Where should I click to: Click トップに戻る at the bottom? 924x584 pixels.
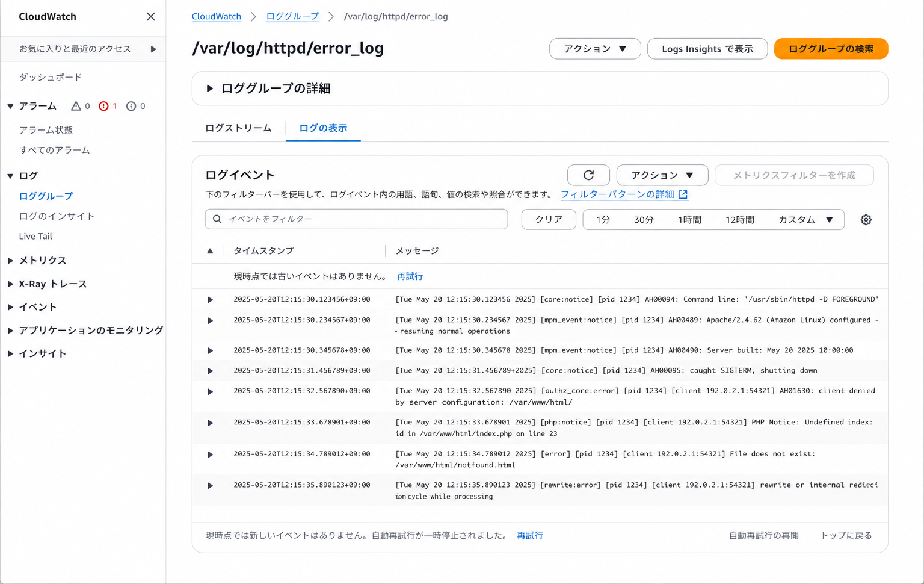(846, 535)
